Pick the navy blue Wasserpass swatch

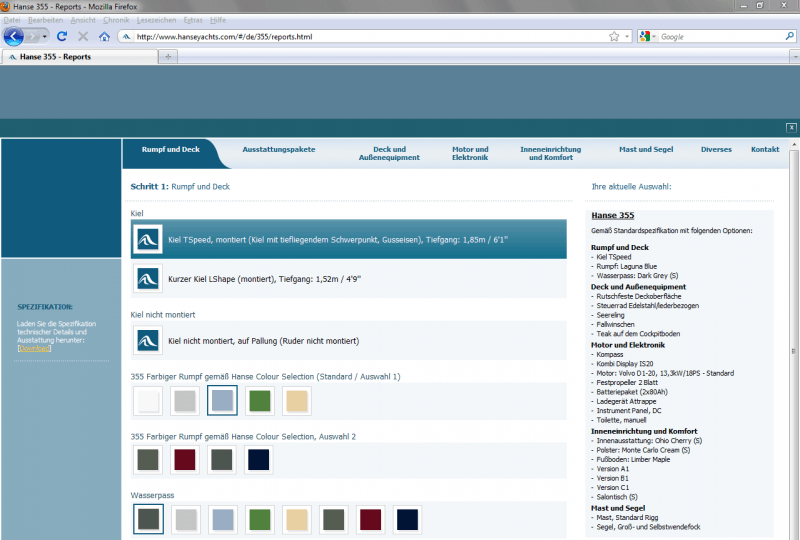pyautogui.click(x=407, y=520)
